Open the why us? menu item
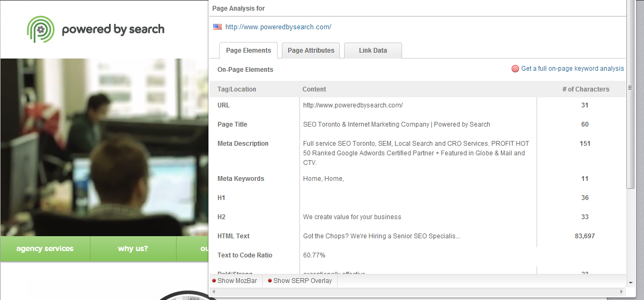 click(x=133, y=249)
